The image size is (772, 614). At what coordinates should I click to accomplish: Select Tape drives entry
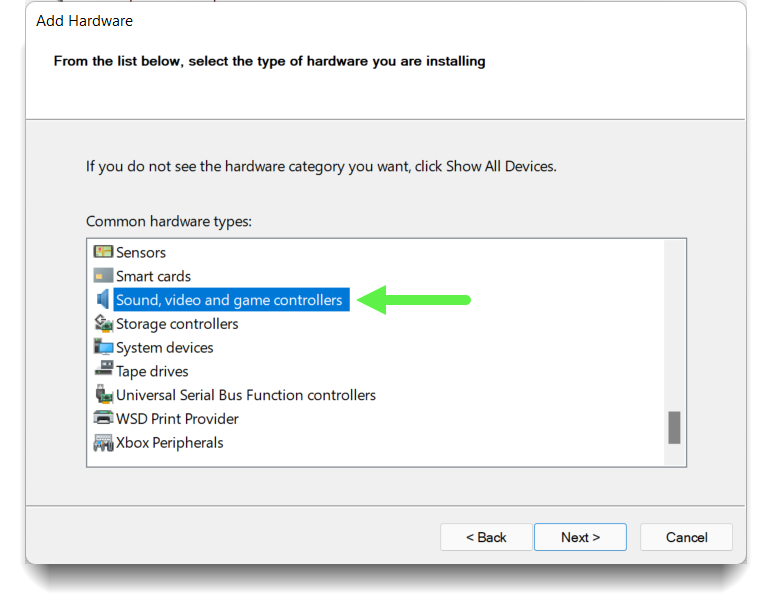tap(152, 371)
